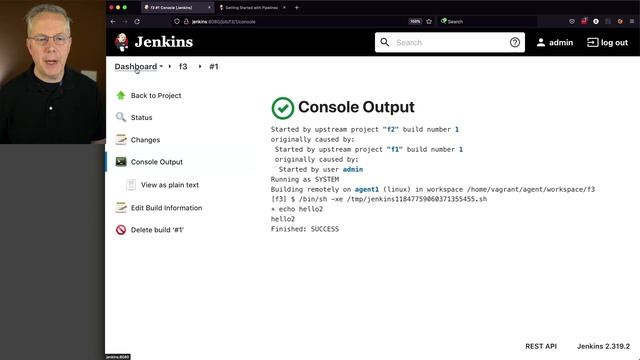The height and width of the screenshot is (360, 640).
Task: Open the Changes page
Action: pyautogui.click(x=145, y=140)
